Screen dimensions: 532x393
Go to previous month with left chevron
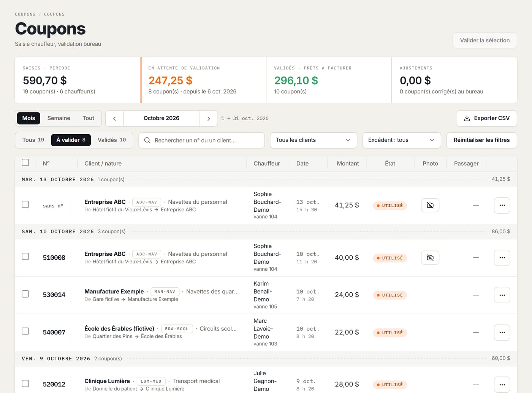click(x=114, y=119)
